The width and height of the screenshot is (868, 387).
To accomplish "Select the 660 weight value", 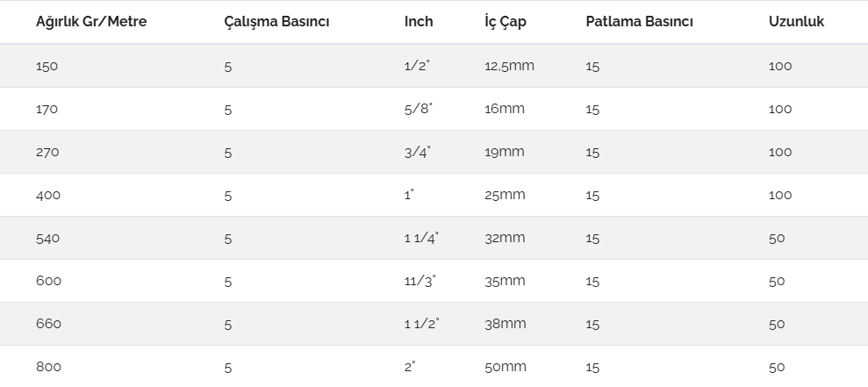I will point(47,325).
